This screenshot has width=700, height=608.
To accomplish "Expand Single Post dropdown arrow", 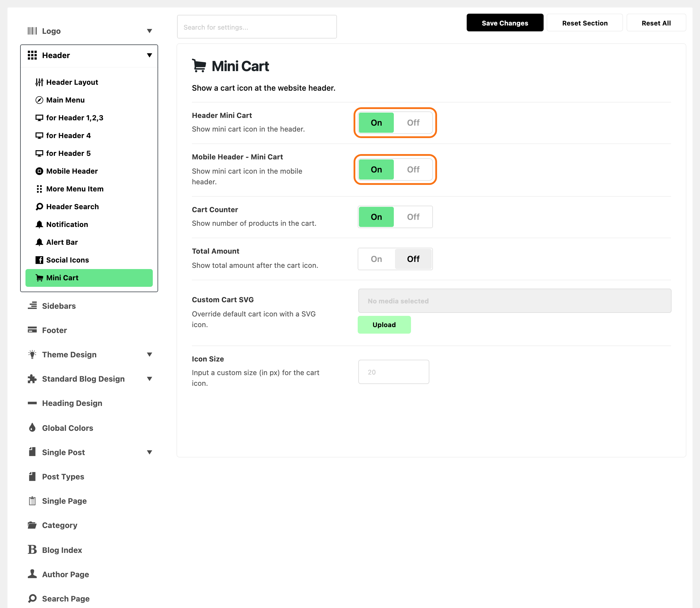I will [150, 452].
